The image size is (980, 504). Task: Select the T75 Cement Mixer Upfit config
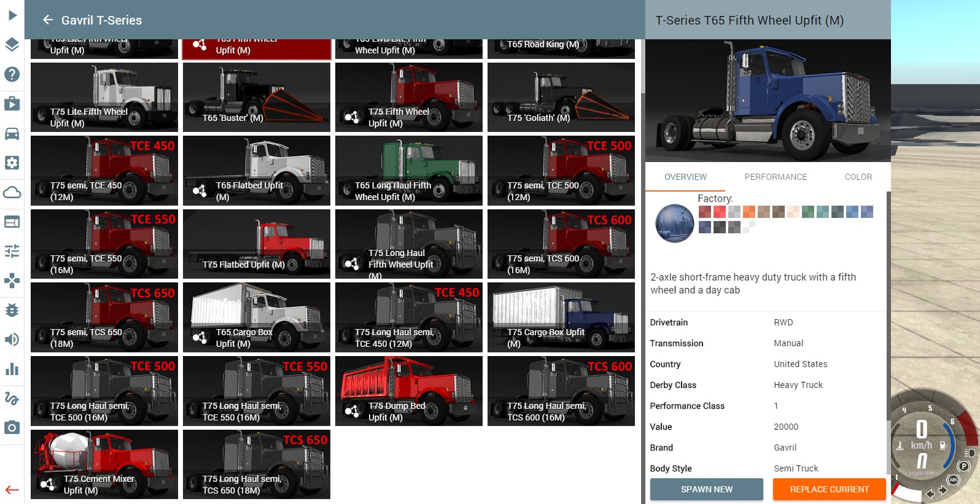click(104, 464)
